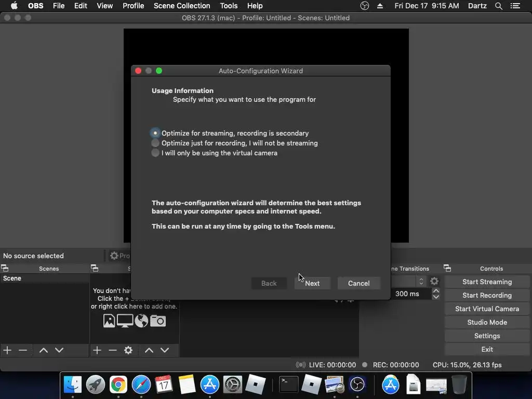Open the Apple menu

[14, 6]
